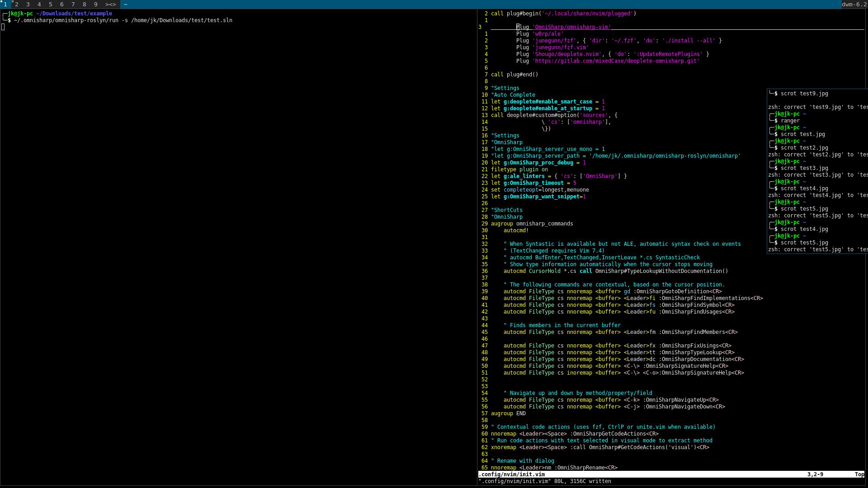Click 'scrot test9.jpg' in floating terminal

pyautogui.click(x=804, y=94)
